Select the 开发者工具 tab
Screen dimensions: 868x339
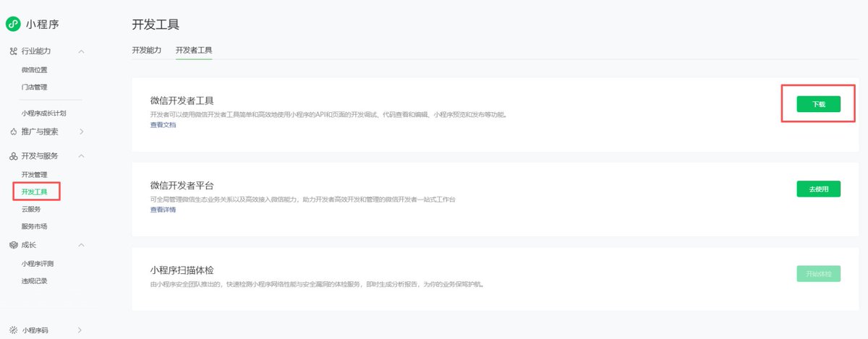point(194,50)
